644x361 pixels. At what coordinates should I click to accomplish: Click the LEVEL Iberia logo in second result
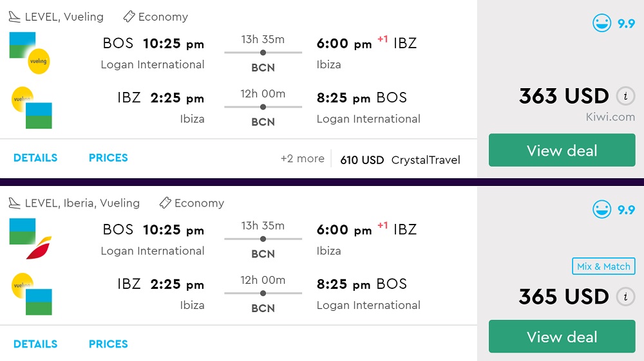(30, 239)
